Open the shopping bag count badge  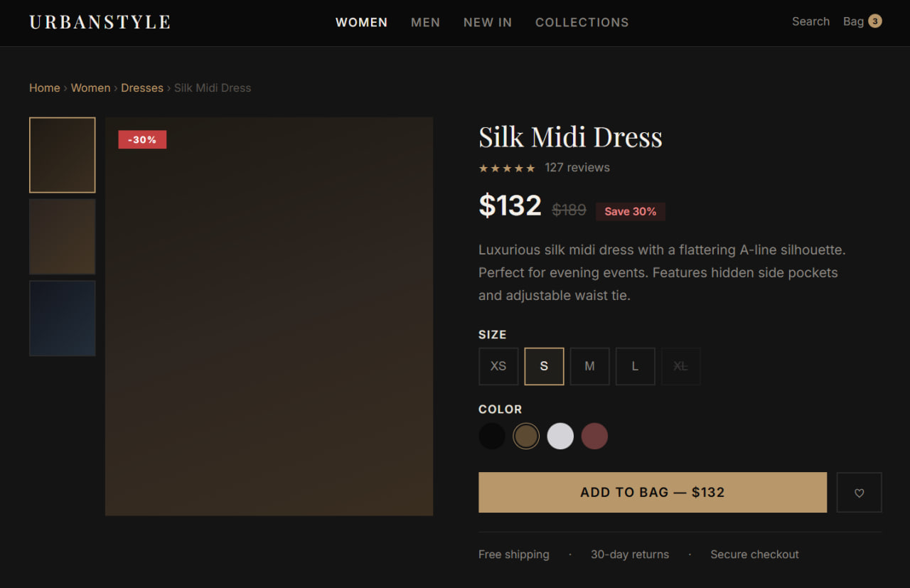(875, 21)
